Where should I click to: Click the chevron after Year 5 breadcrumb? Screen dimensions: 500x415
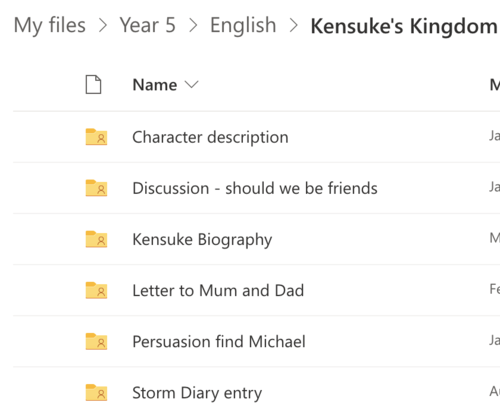(x=193, y=26)
